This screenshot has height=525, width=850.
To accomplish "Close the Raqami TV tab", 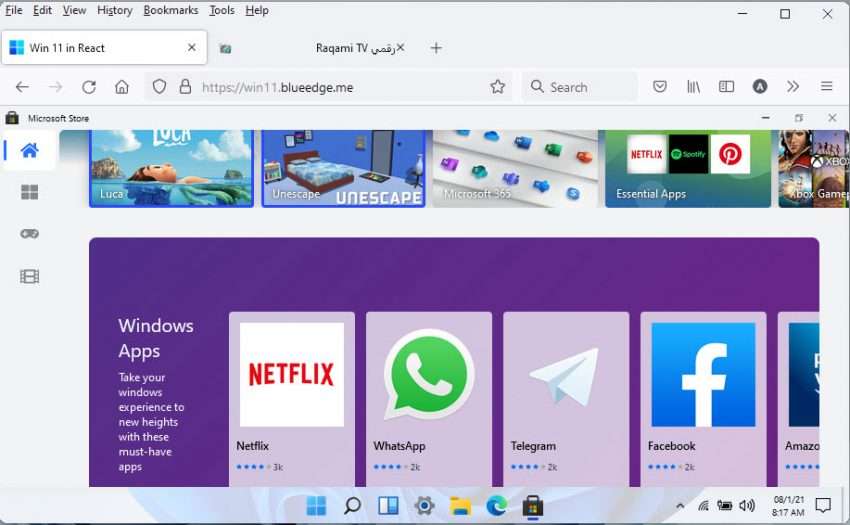I will [x=400, y=48].
